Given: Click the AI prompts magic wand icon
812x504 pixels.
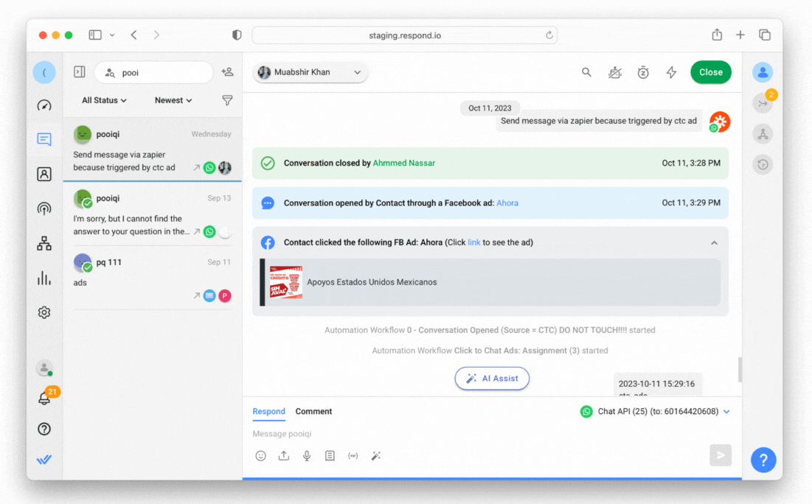Looking at the screenshot, I should (376, 456).
